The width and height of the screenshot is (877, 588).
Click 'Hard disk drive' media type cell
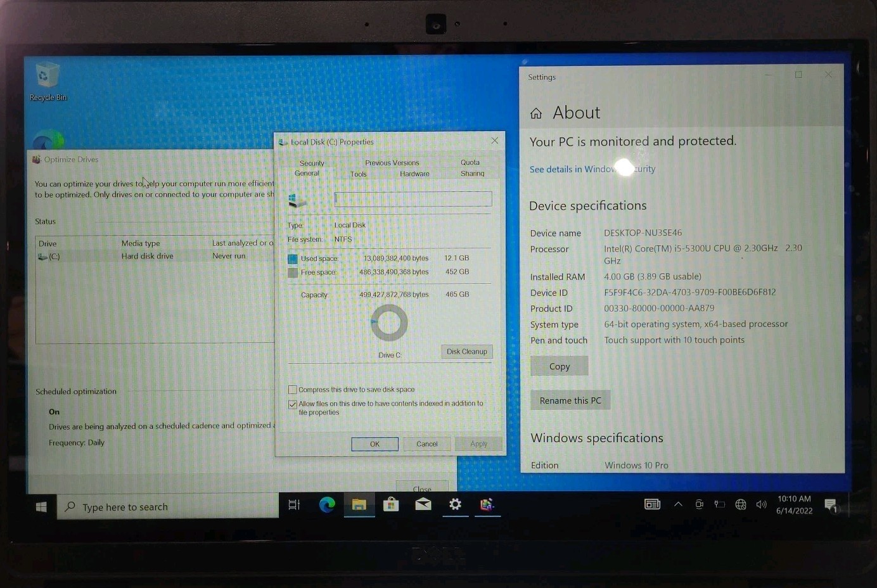pyautogui.click(x=147, y=257)
